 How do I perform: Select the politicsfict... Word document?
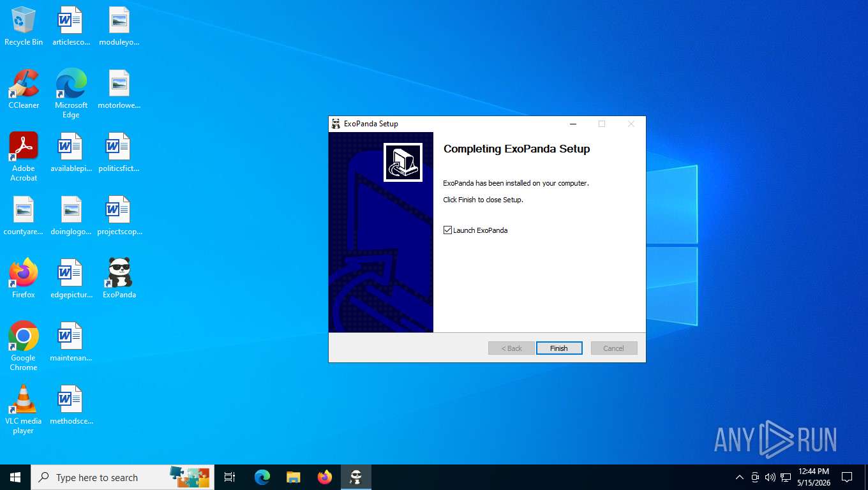[119, 153]
